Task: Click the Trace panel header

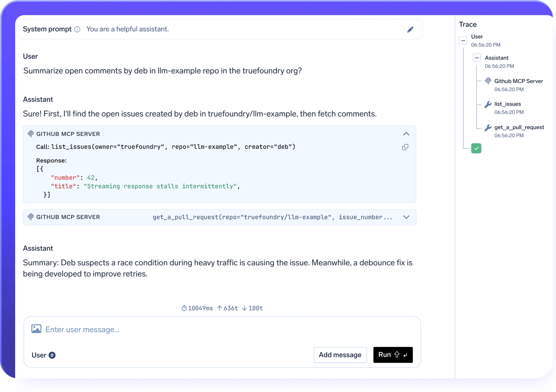Action: 468,24
